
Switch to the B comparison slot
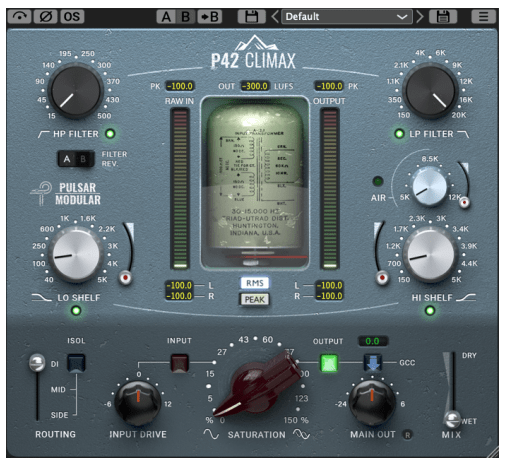tap(185, 16)
